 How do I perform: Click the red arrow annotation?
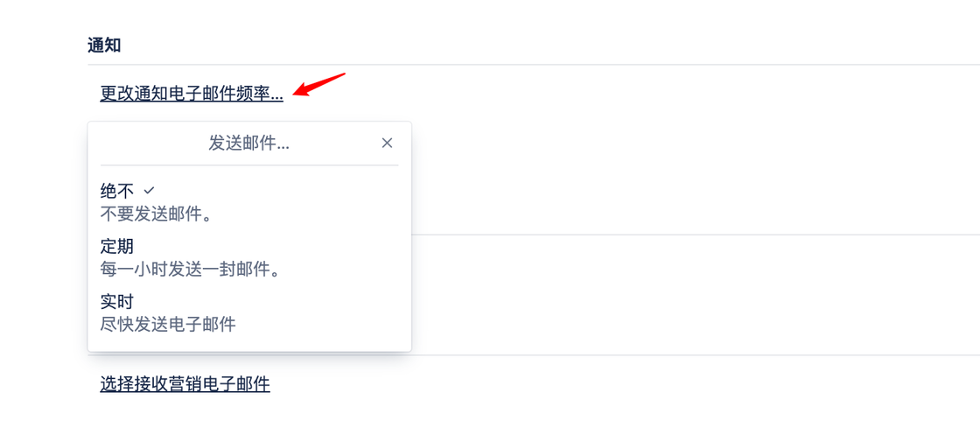(319, 84)
